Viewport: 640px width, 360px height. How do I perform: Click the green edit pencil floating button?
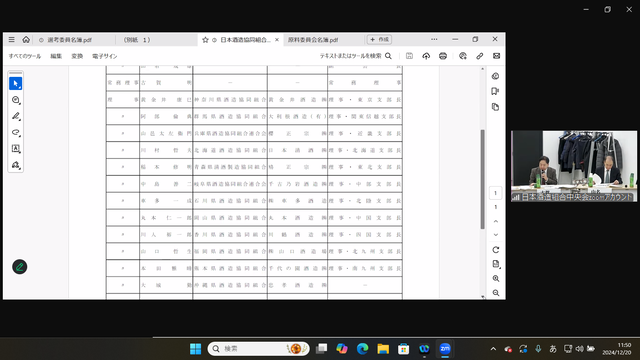[x=20, y=267]
